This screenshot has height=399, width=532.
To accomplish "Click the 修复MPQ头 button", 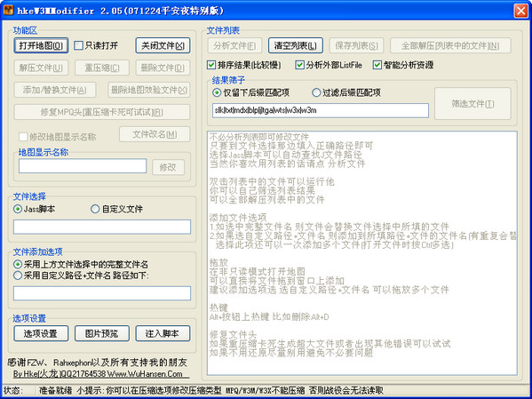I will click(102, 112).
